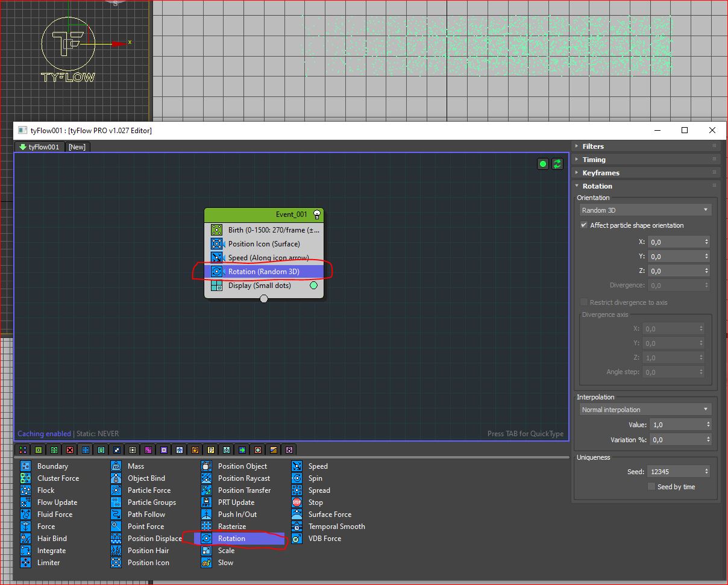728x585 pixels.
Task: Click the Path Follow operator icon
Action: pyautogui.click(x=116, y=515)
